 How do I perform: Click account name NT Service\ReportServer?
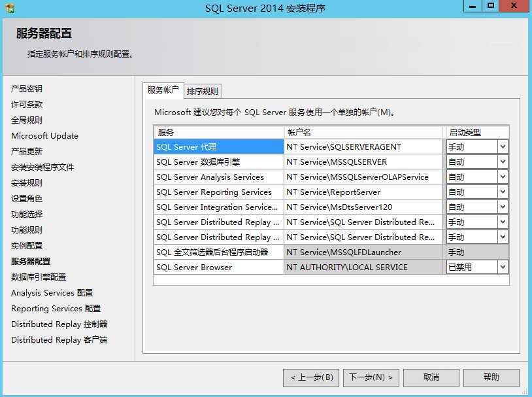pyautogui.click(x=363, y=192)
